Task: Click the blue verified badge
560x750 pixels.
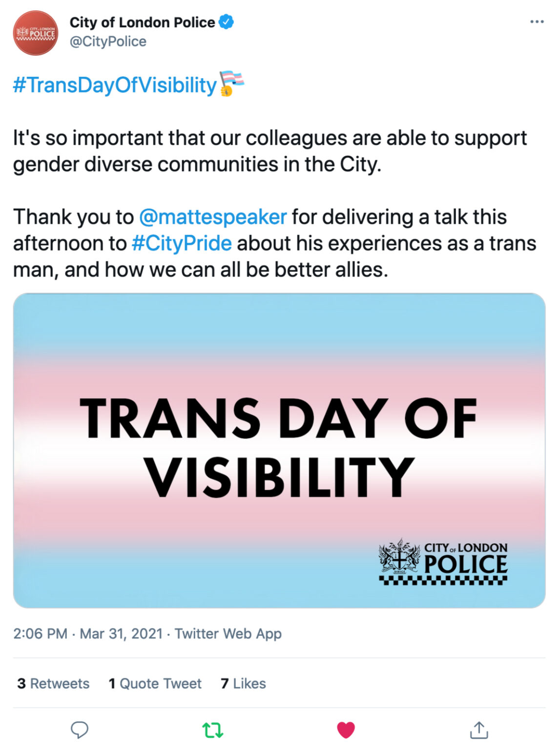Action: pyautogui.click(x=226, y=22)
